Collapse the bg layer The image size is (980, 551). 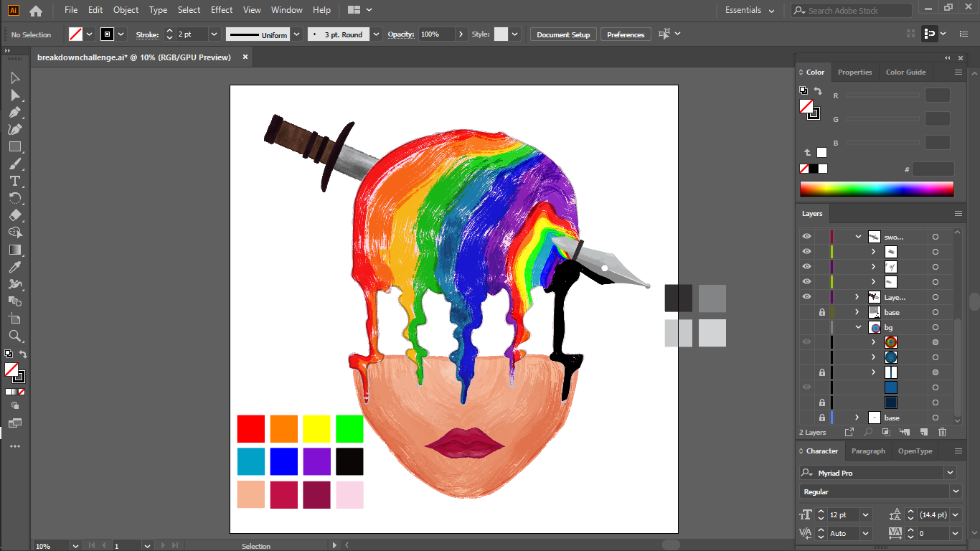(858, 327)
